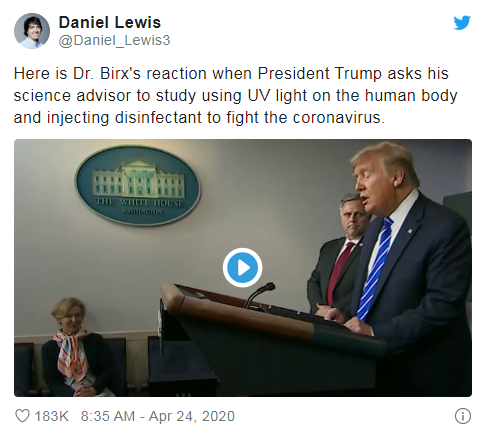The width and height of the screenshot is (487, 433).
Task: Open Daniel Lewis profile avatar
Action: click(x=32, y=31)
